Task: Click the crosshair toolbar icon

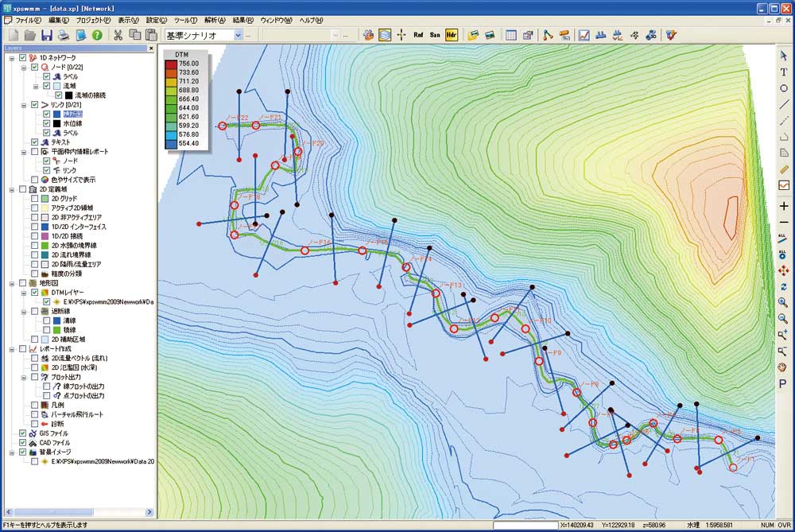Action: pyautogui.click(x=401, y=35)
